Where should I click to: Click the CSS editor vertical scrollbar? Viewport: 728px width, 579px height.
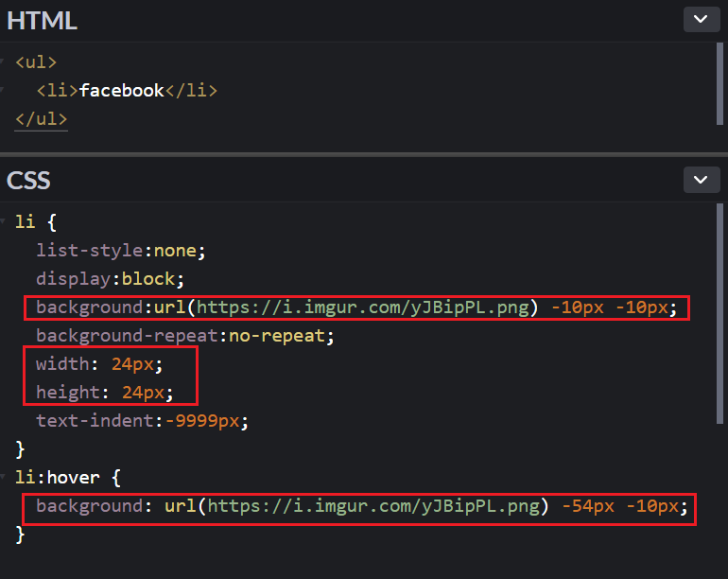click(719, 313)
